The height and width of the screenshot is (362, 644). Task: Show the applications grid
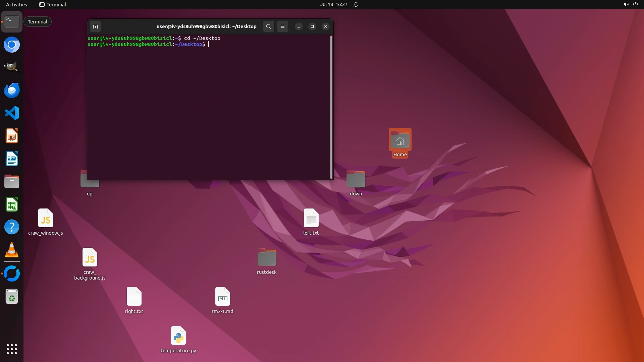point(12,349)
